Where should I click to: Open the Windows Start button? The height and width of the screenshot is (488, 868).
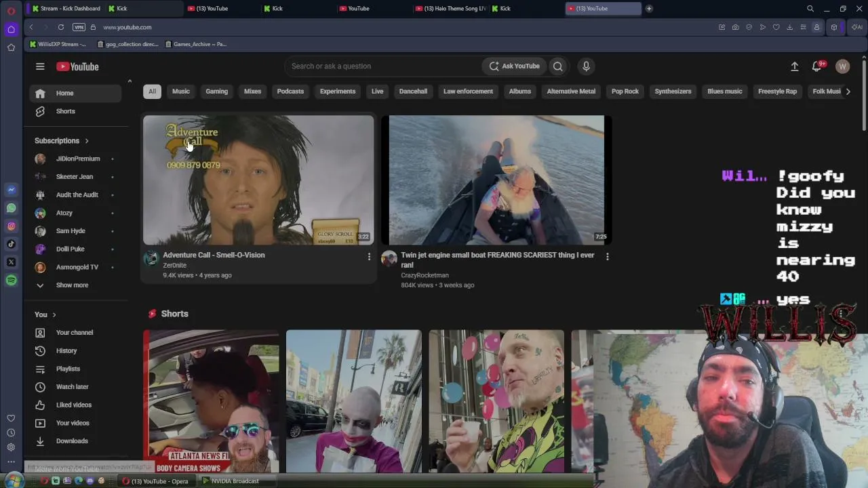coord(14,481)
